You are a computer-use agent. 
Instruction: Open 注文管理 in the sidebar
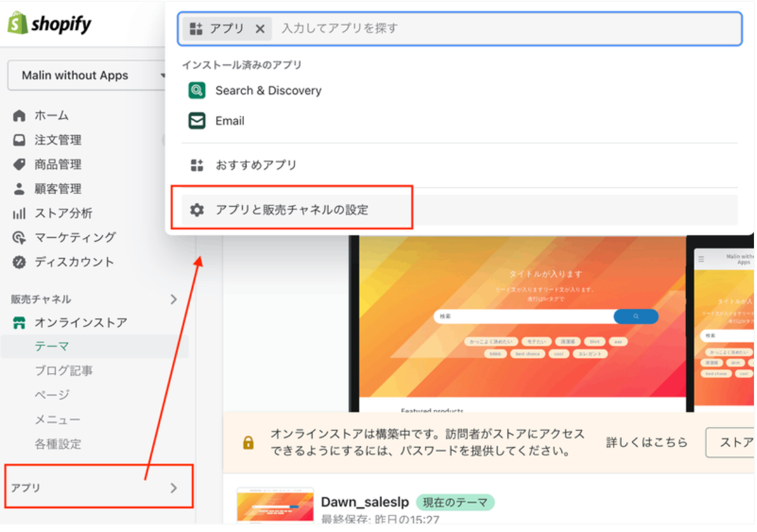pyautogui.click(x=58, y=140)
